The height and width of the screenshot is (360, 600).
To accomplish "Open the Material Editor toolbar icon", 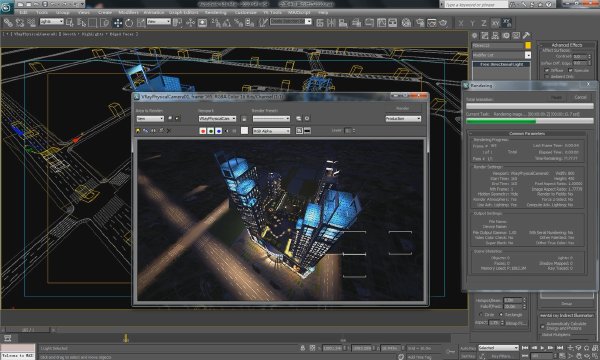I will (x=406, y=23).
